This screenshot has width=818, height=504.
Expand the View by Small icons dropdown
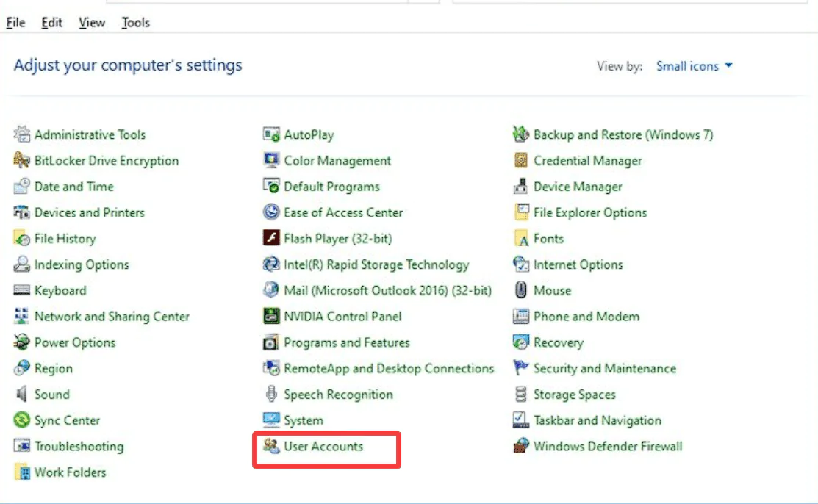click(x=695, y=66)
